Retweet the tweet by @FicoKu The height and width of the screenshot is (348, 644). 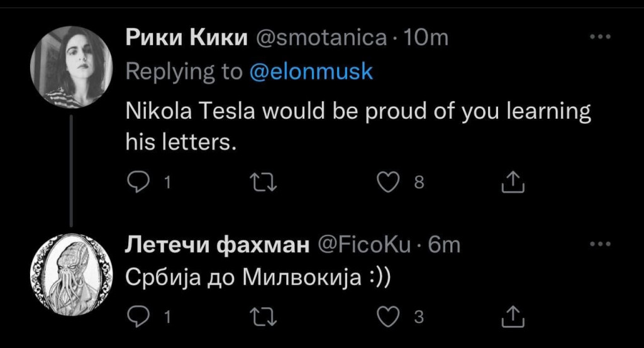click(259, 317)
